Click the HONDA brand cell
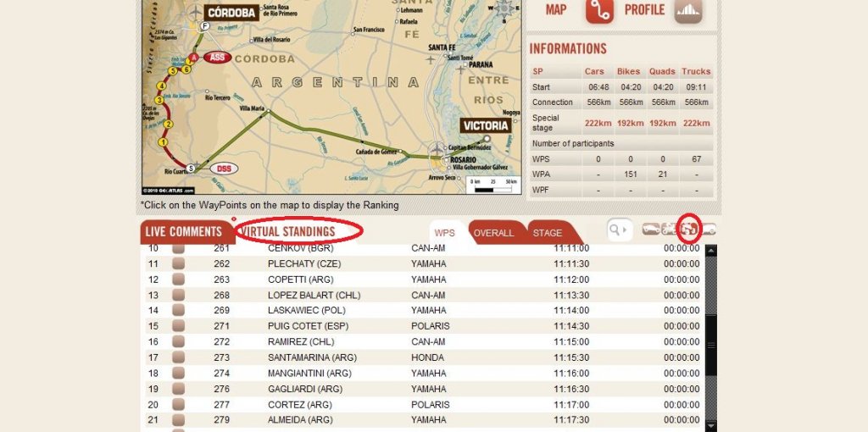 [427, 357]
